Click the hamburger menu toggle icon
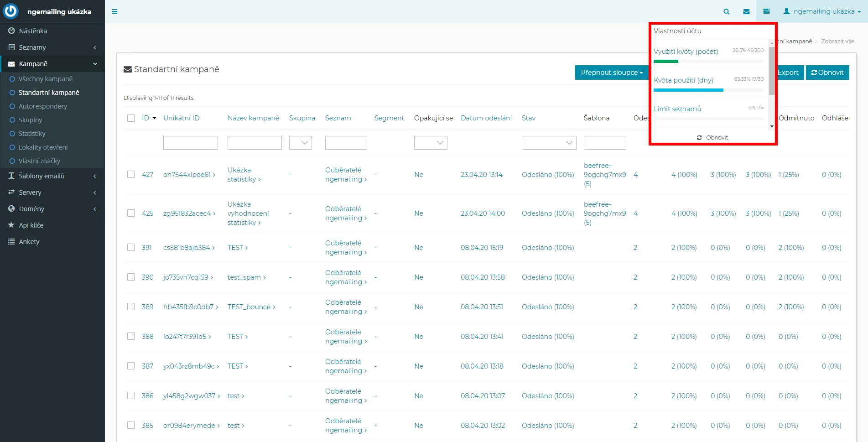868x442 pixels. click(114, 11)
